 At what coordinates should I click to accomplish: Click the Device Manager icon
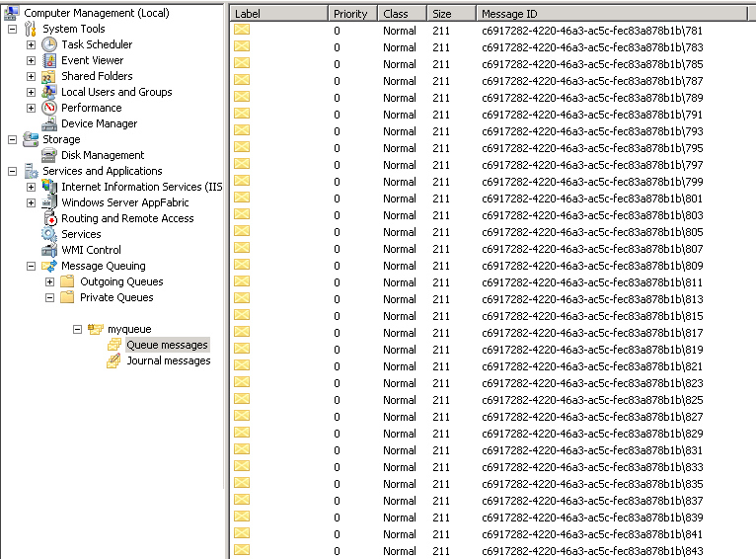coord(49,123)
